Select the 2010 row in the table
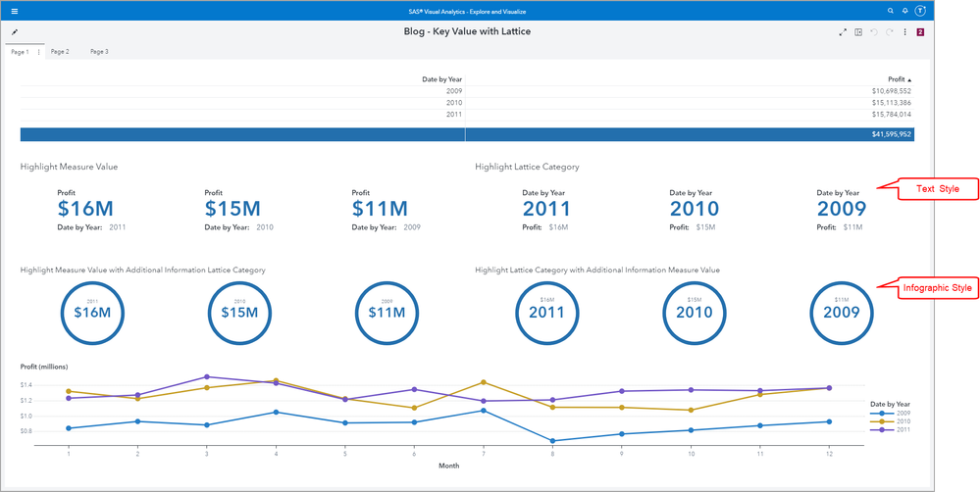 point(467,102)
